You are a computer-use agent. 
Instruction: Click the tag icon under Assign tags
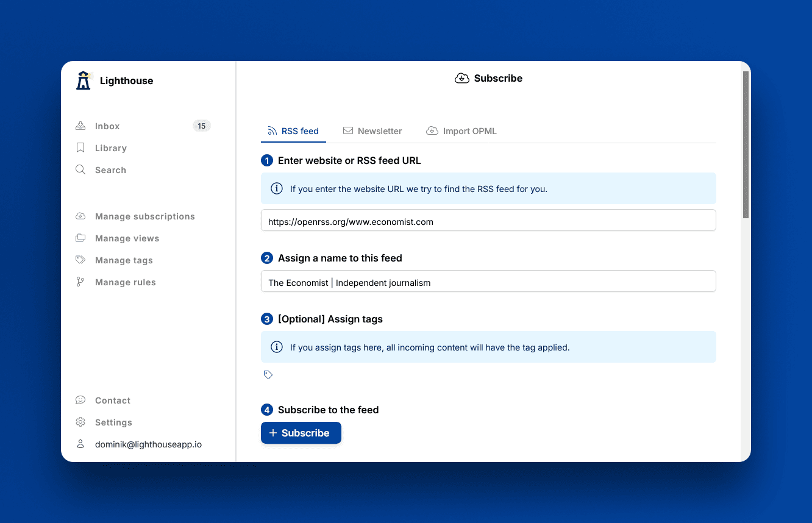tap(268, 375)
